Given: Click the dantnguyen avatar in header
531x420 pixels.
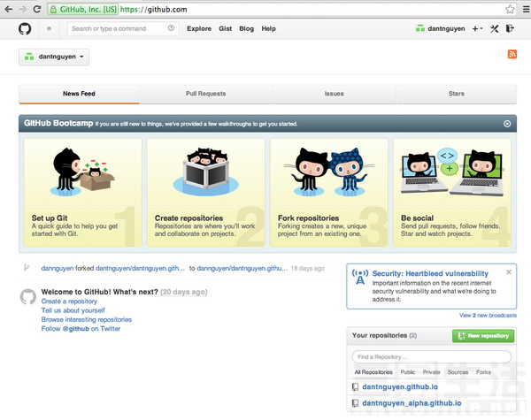Looking at the screenshot, I should pos(419,28).
